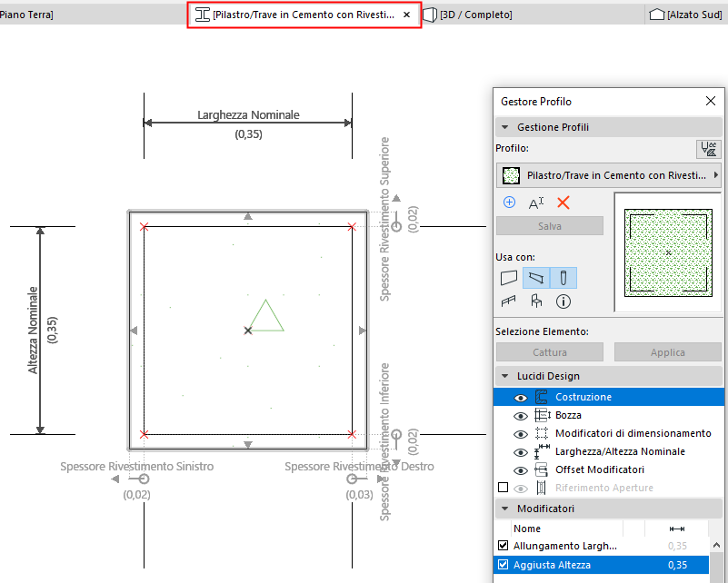
Task: Hide the Bozza layer with eye icon
Action: point(521,415)
